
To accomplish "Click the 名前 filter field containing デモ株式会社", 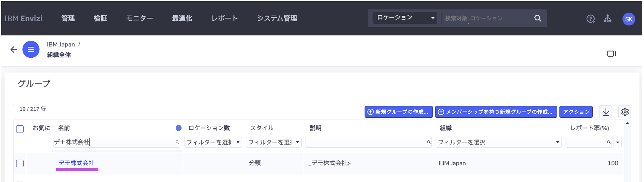I will (x=117, y=142).
